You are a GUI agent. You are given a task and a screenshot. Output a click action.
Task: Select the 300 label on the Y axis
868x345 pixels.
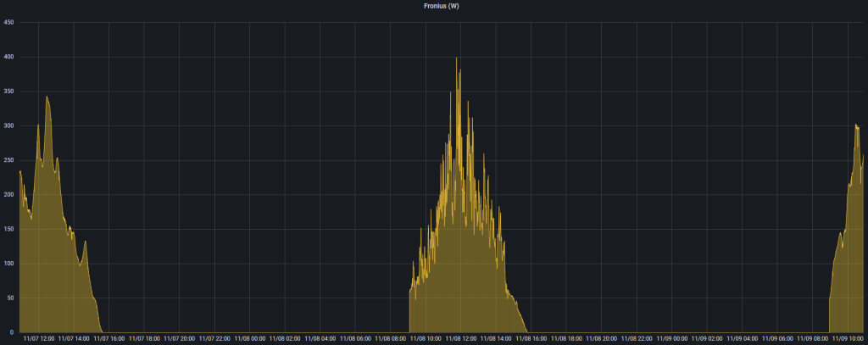click(8, 126)
